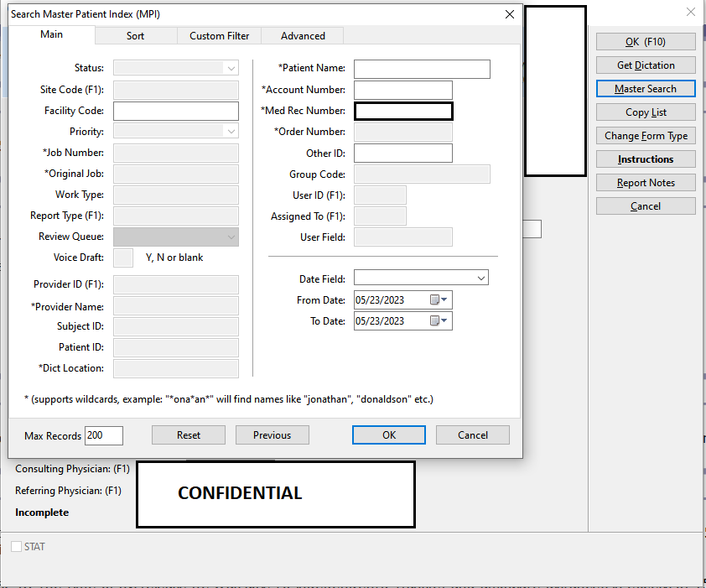This screenshot has width=706, height=588.
Task: Click the To Date value 05/23/2023
Action: [x=380, y=321]
